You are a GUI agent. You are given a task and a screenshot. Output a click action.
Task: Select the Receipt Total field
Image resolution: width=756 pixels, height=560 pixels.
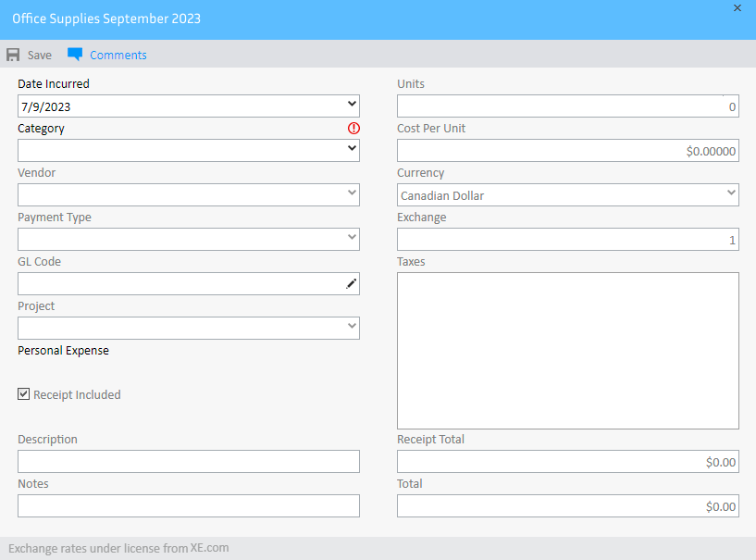tap(566, 462)
